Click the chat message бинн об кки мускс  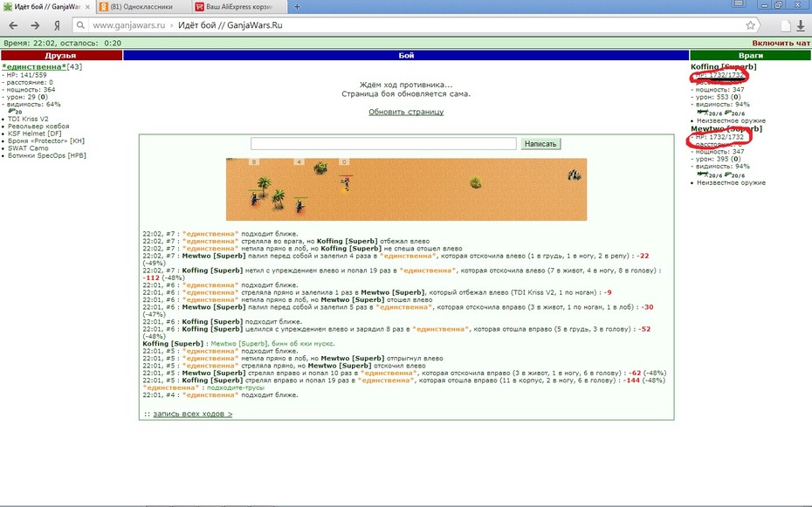303,344
